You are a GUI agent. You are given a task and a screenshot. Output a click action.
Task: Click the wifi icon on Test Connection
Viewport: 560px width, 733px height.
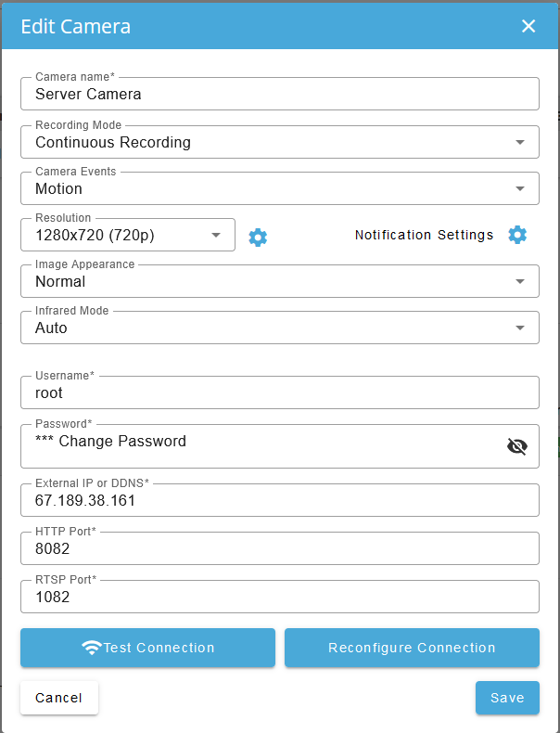pos(92,648)
